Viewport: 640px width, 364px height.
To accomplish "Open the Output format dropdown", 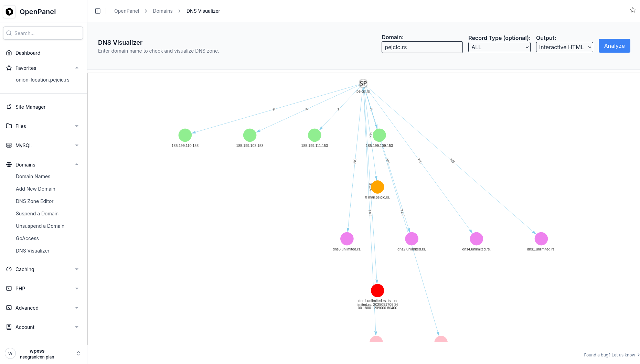I will [x=564, y=47].
